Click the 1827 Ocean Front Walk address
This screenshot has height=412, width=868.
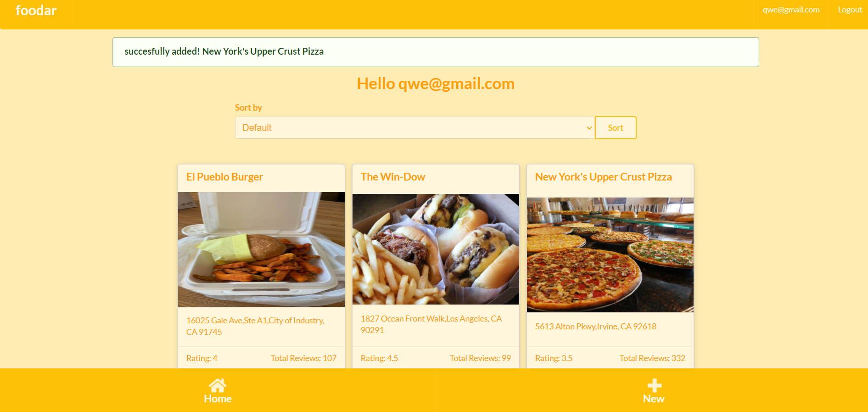click(x=431, y=324)
